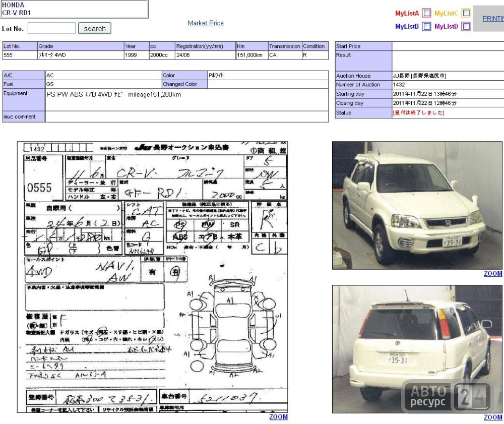Image resolution: width=504 pixels, height=424 pixels.
Task: Open the auction sheet image
Action: click(152, 277)
